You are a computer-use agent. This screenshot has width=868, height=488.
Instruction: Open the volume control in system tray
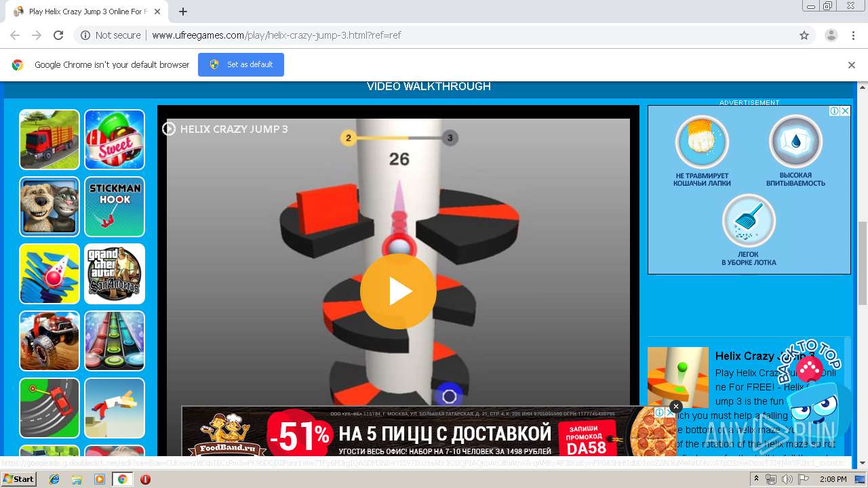tap(787, 479)
